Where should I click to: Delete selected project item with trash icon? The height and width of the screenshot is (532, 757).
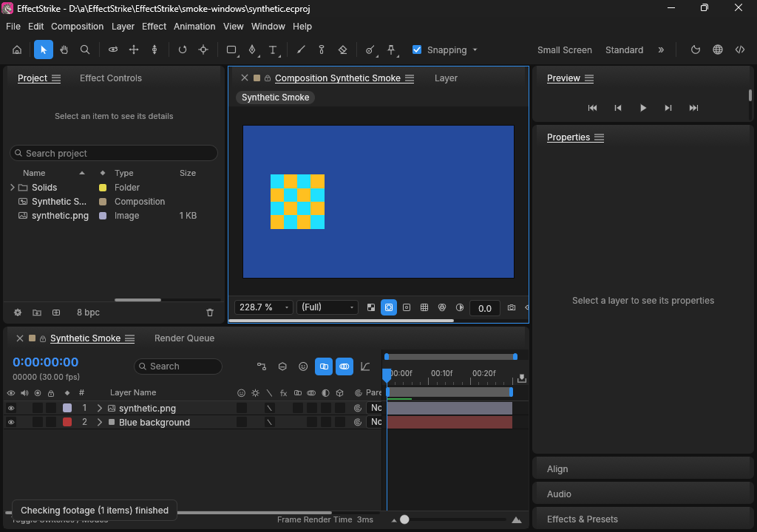point(210,313)
